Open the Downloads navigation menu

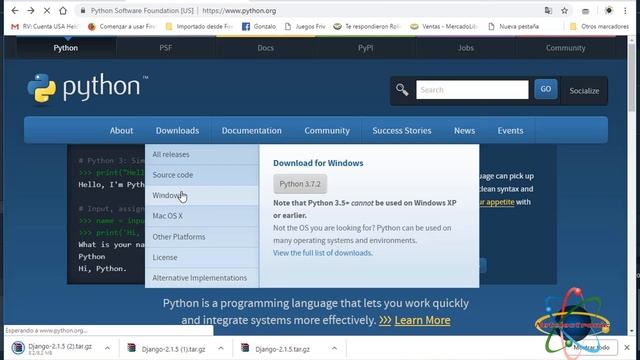[x=177, y=131]
